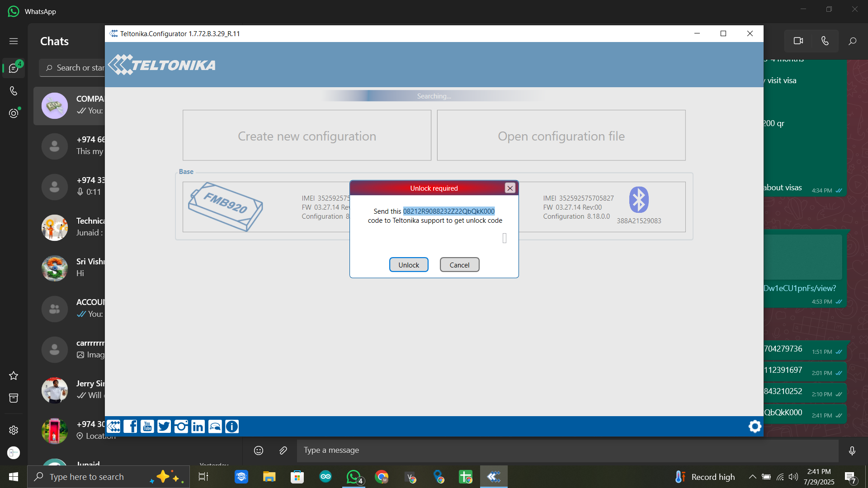Open the YouTube icon in the Configurator footer
Viewport: 868px width, 488px height.
[147, 427]
